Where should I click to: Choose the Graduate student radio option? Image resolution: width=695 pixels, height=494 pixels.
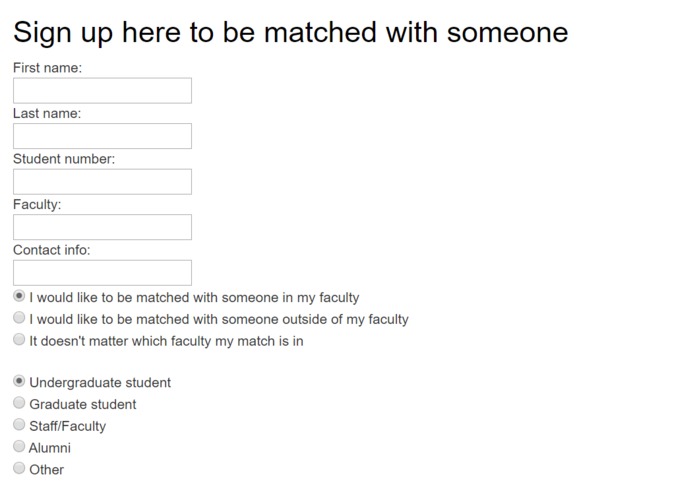click(x=19, y=403)
